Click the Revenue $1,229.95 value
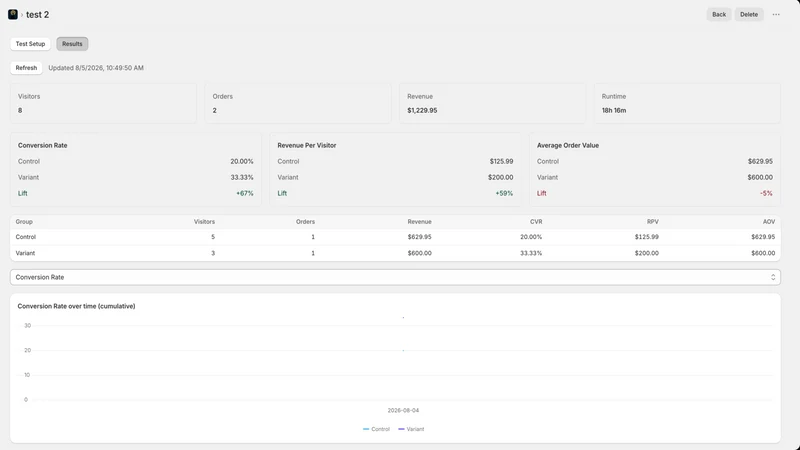This screenshot has height=450, width=800. coord(422,110)
